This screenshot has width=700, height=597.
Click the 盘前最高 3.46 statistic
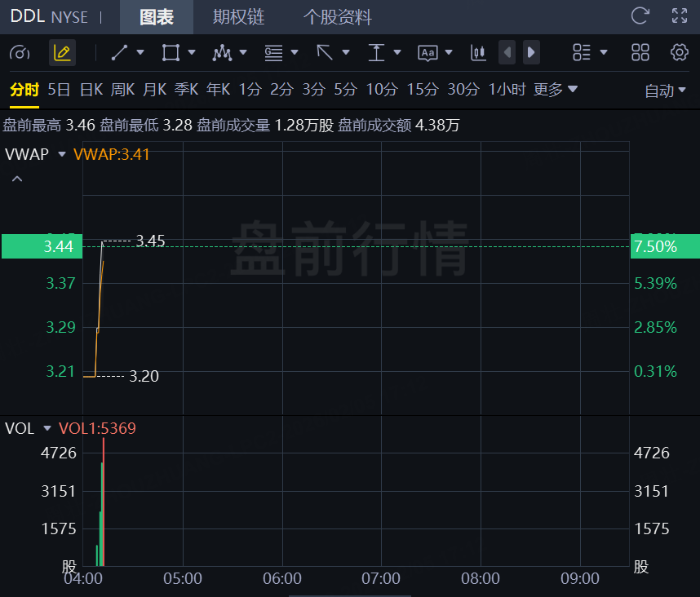49,126
